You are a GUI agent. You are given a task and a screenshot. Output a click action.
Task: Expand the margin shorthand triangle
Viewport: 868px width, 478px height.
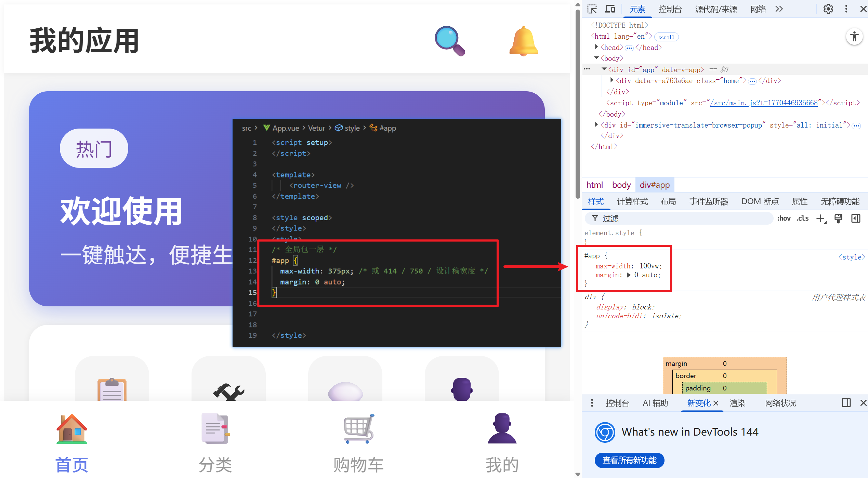(629, 275)
